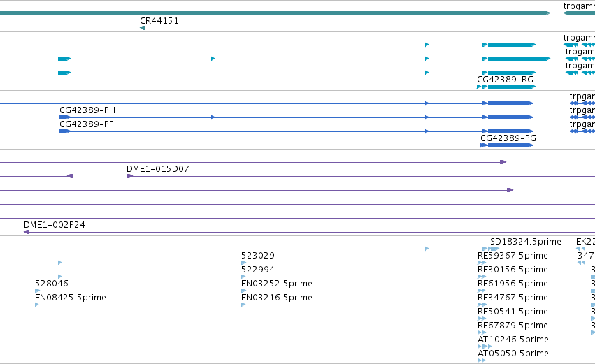Open the AT05050.5prime EST label
The height and width of the screenshot is (364, 595).
(x=513, y=354)
